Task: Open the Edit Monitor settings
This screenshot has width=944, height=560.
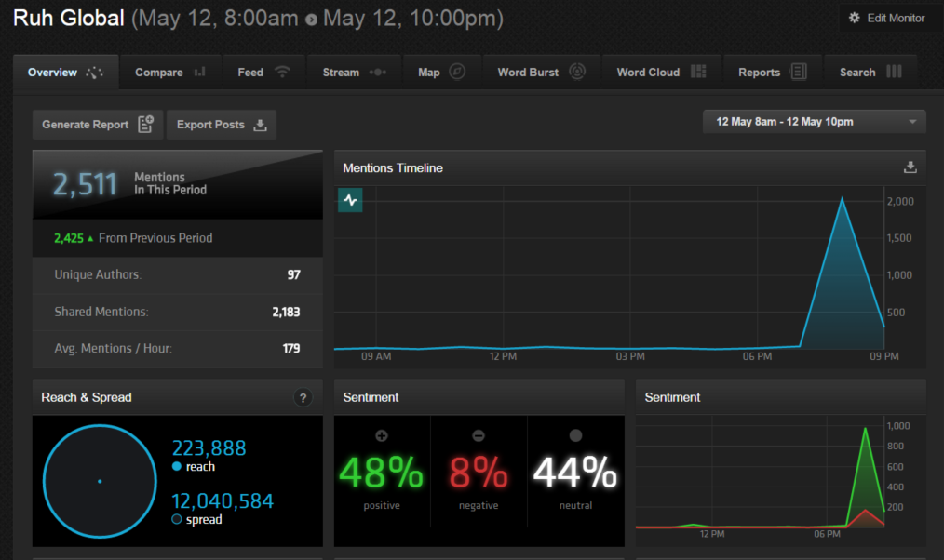Action: tap(887, 18)
